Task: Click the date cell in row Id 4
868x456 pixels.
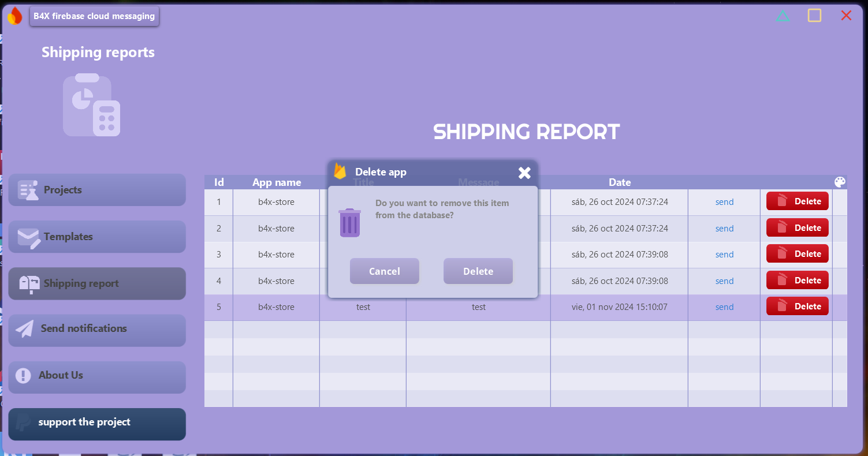Action: point(620,281)
